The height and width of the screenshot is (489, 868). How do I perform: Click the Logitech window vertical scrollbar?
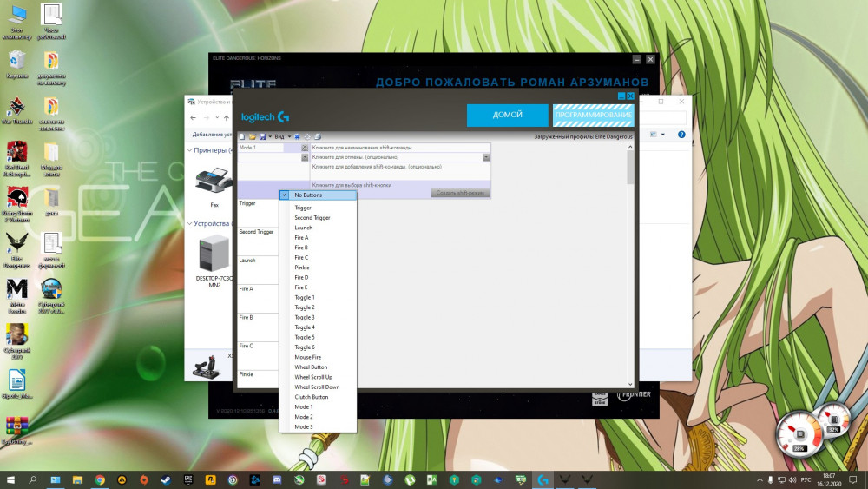tap(630, 261)
